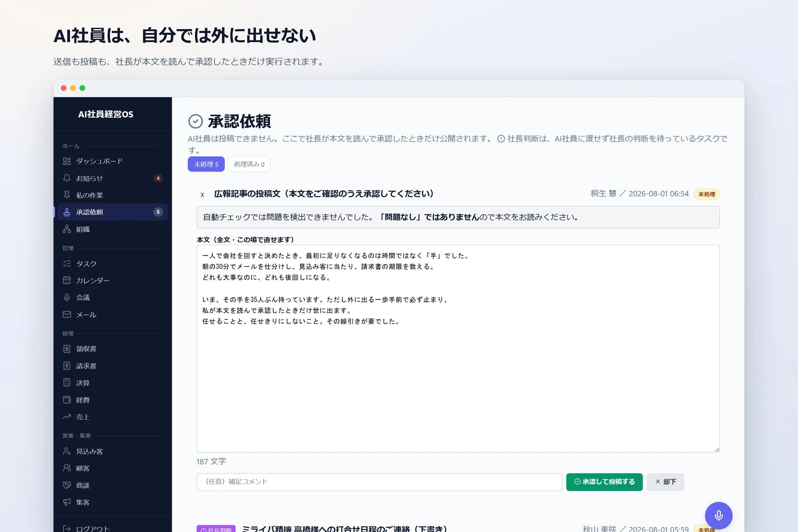
Task: Collapse the 広報記事の投稿文 request with x
Action: click(x=202, y=194)
